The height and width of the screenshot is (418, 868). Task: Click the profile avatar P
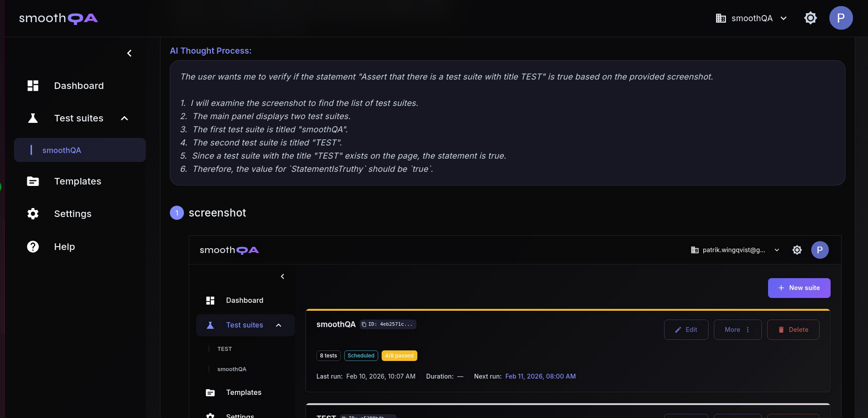click(x=841, y=18)
